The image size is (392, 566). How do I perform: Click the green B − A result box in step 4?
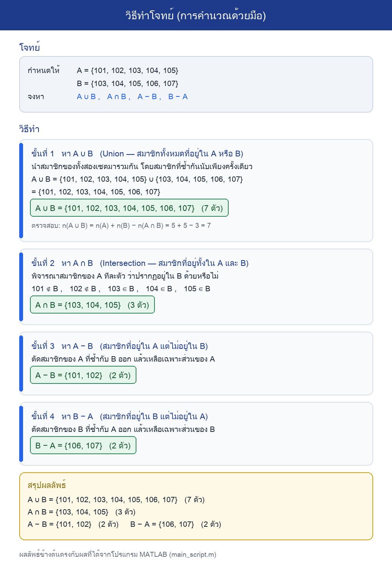point(83,445)
